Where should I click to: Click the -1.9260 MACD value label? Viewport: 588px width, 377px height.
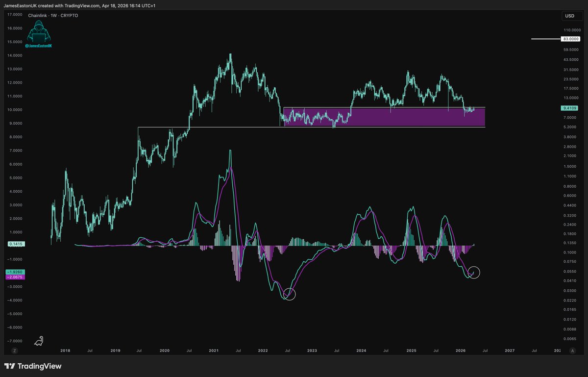(15, 272)
